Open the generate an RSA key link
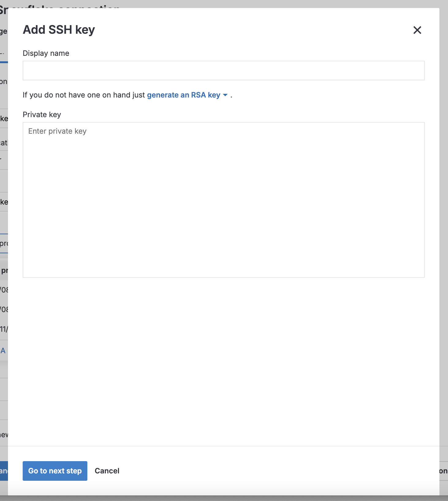The width and height of the screenshot is (448, 501). [x=184, y=95]
